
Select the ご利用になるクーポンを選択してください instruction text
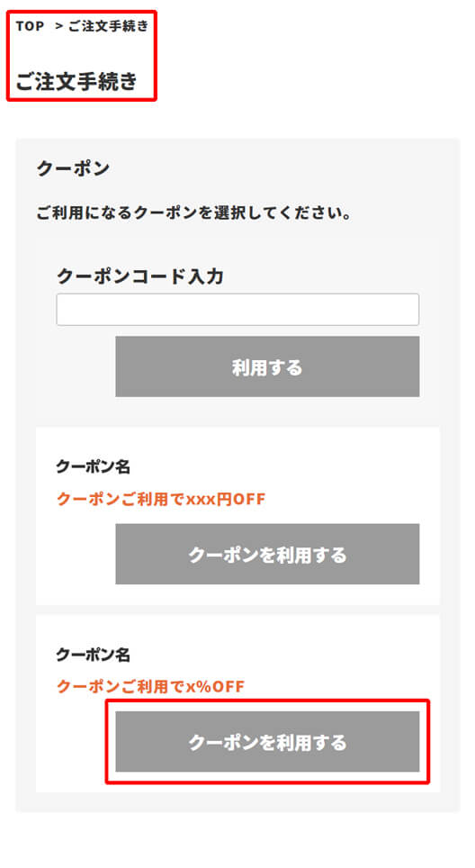[x=193, y=213]
